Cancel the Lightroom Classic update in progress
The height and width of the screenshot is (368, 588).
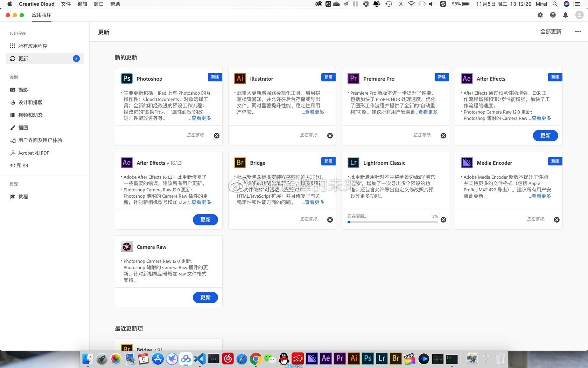[x=443, y=220]
